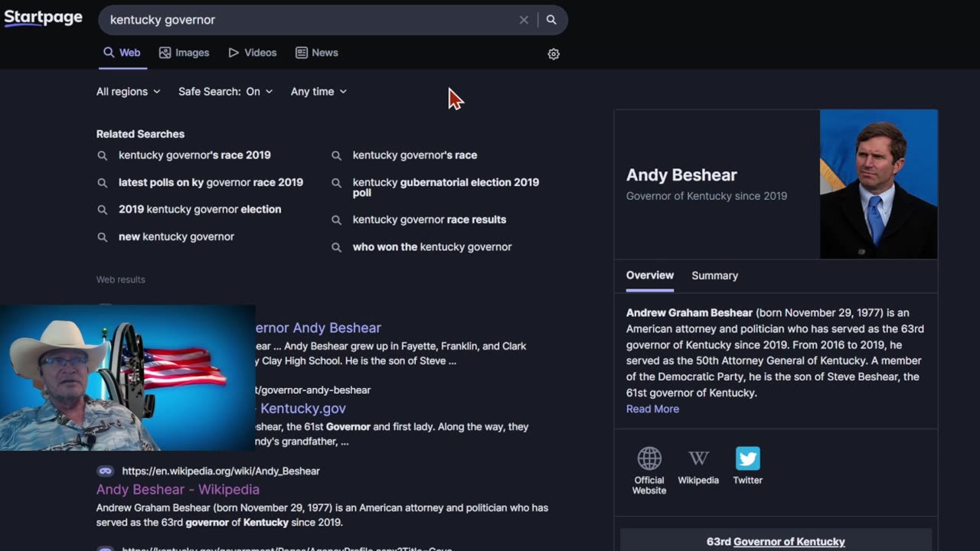Search "kentucky gubernatorial election 2019 poll"
Image resolution: width=980 pixels, height=551 pixels.
[446, 187]
